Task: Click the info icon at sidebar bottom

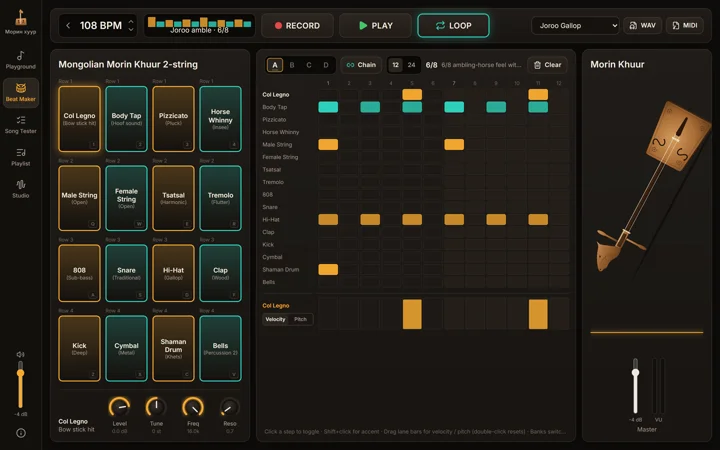Action: click(x=21, y=433)
